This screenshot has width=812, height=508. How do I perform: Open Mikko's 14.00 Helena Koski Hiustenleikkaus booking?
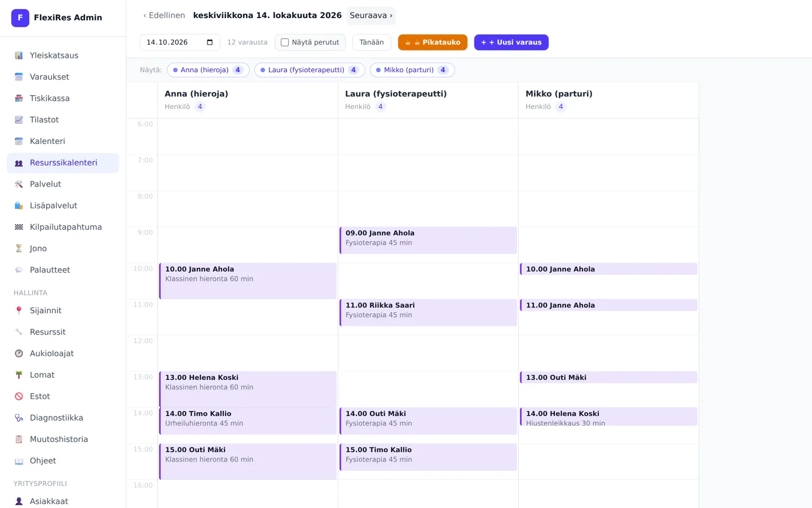608,417
